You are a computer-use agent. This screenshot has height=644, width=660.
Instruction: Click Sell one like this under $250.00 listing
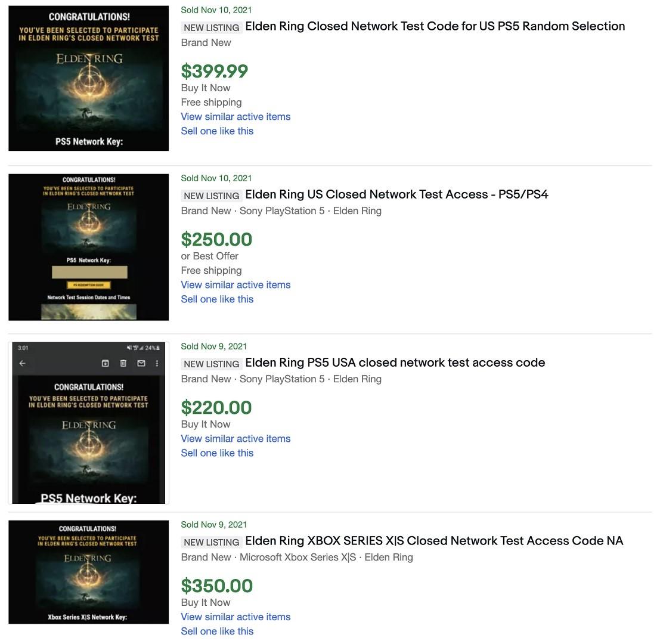217,299
